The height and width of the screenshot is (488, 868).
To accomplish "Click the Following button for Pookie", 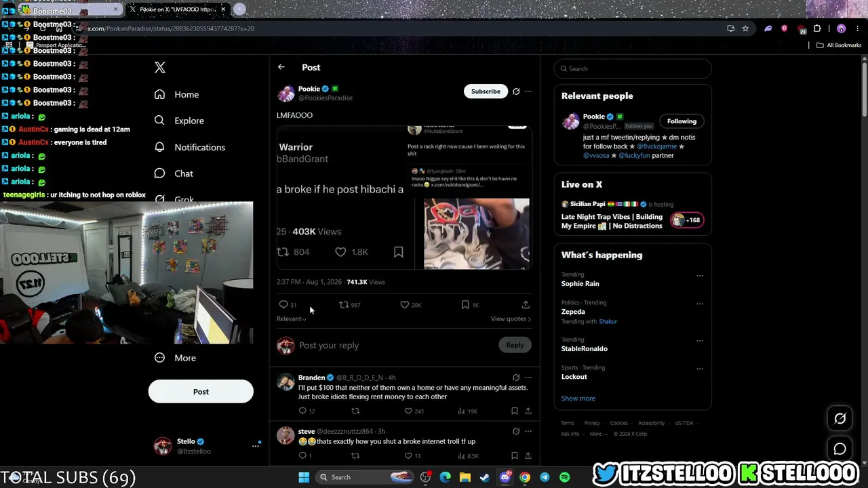I will [682, 121].
